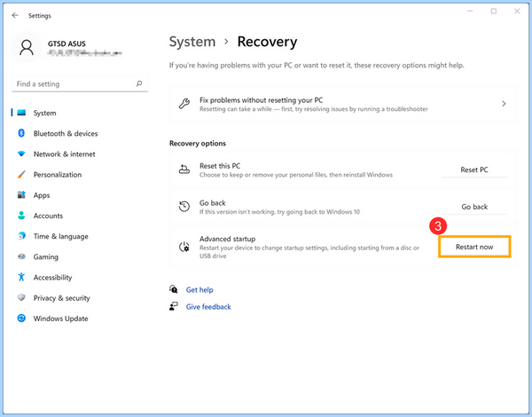The width and height of the screenshot is (532, 417).
Task: Click the Get help icon
Action: pyautogui.click(x=174, y=289)
